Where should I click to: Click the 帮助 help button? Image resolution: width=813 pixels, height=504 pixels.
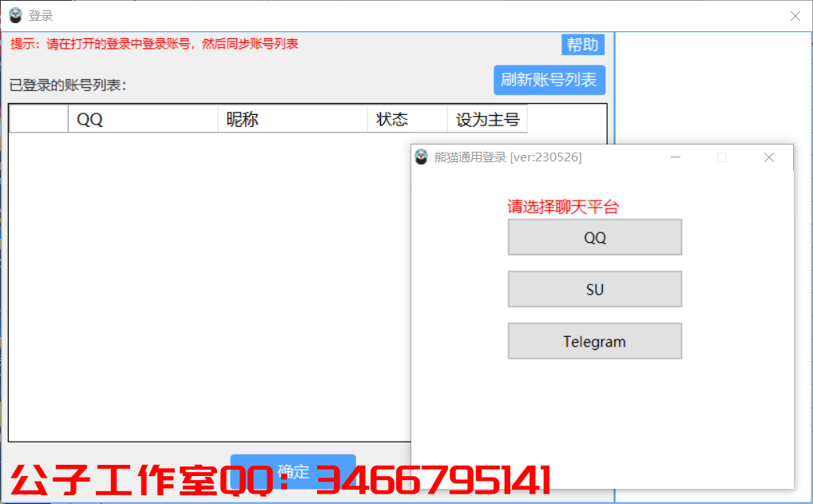583,45
